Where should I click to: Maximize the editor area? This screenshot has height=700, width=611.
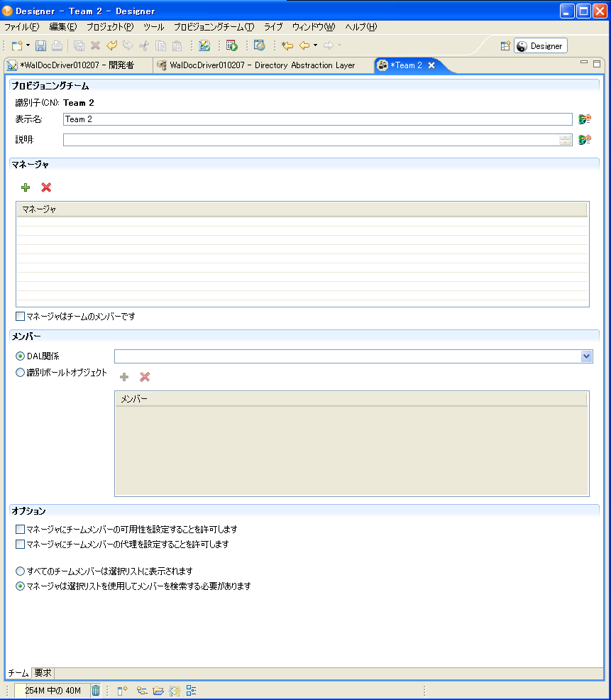597,64
